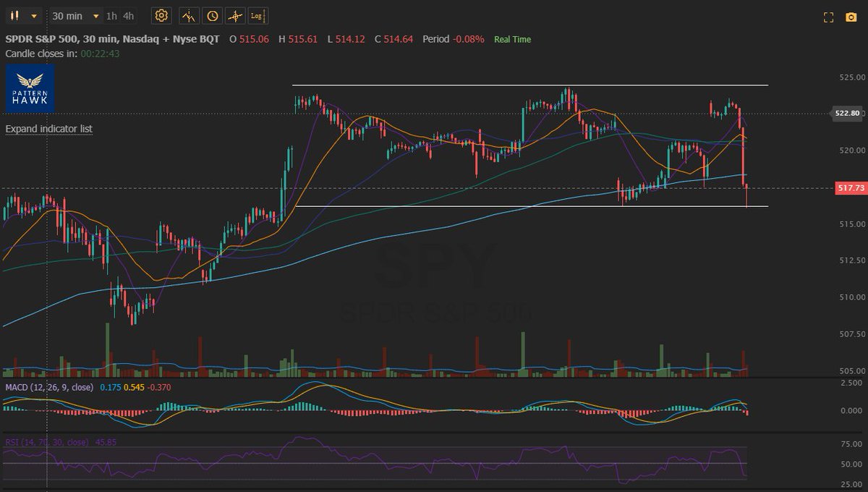
Task: Open the candlestick chart type dropdown
Action: pyautogui.click(x=23, y=16)
